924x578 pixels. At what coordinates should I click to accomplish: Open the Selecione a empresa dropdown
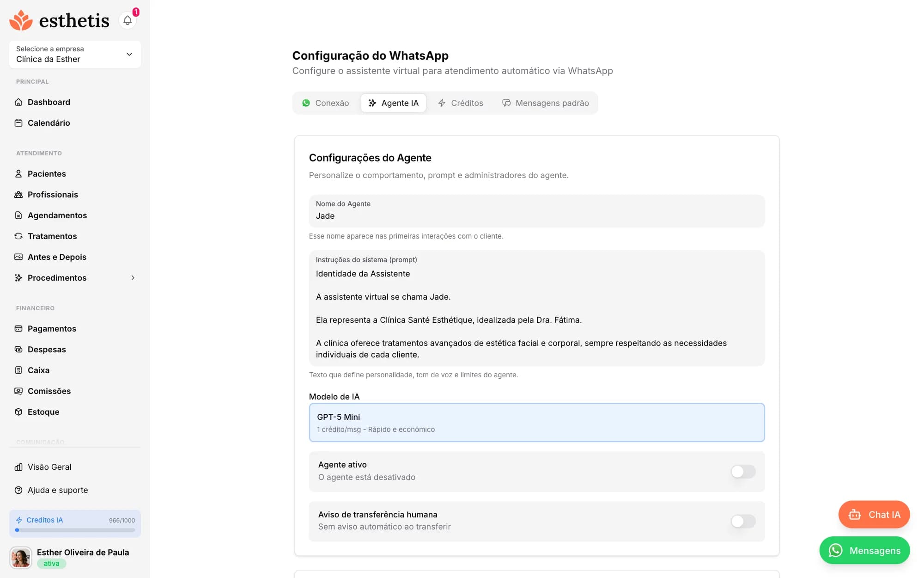click(75, 54)
